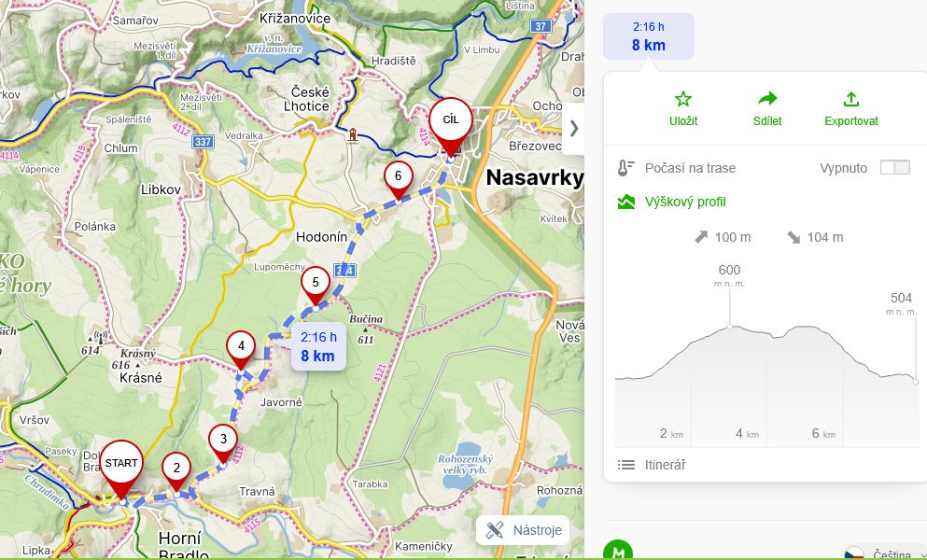Image resolution: width=927 pixels, height=560 pixels.
Task: Toggle weather on route switch
Action: (x=893, y=168)
